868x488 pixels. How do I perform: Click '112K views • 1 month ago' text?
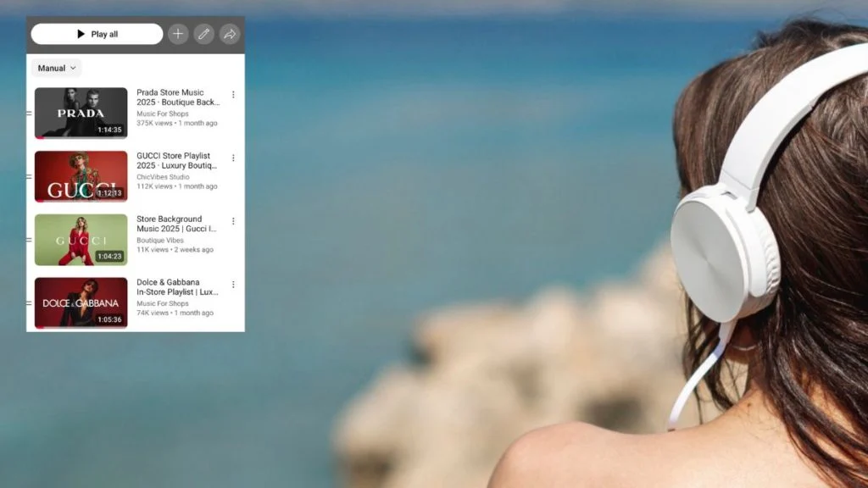(x=176, y=186)
